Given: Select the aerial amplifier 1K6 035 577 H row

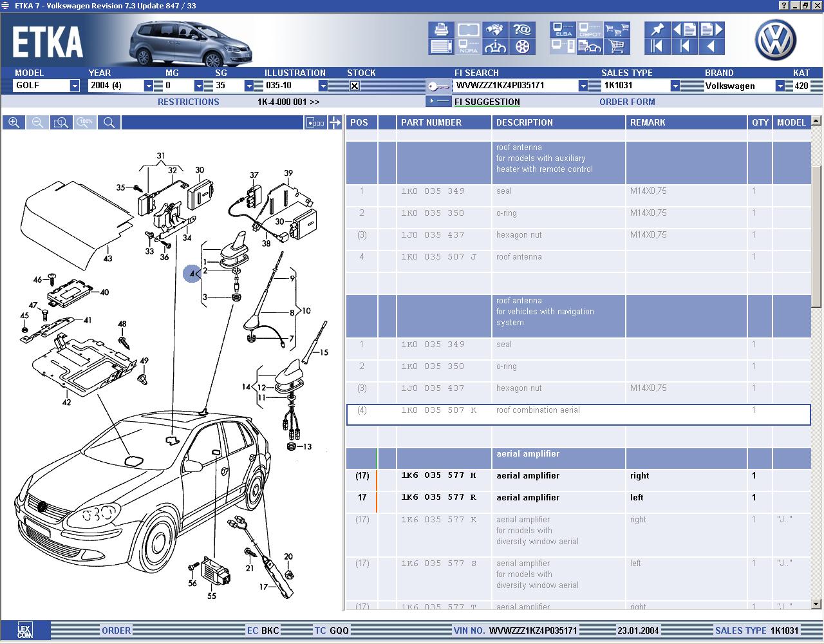Looking at the screenshot, I should pyautogui.click(x=528, y=476).
